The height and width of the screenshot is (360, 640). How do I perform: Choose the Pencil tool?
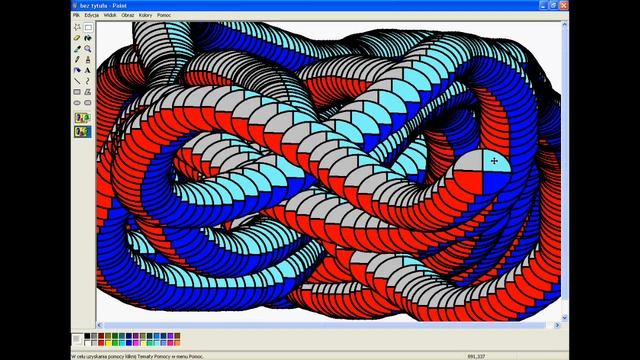point(77,60)
